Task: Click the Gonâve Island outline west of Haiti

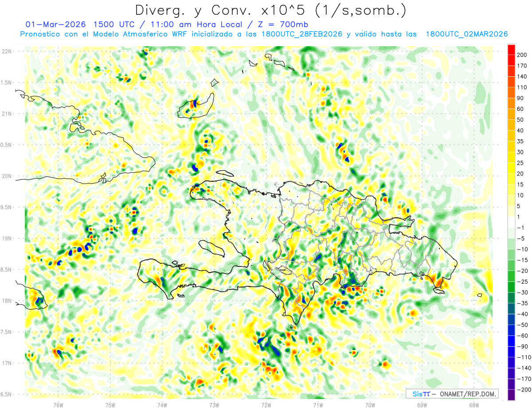Action: coord(211,248)
